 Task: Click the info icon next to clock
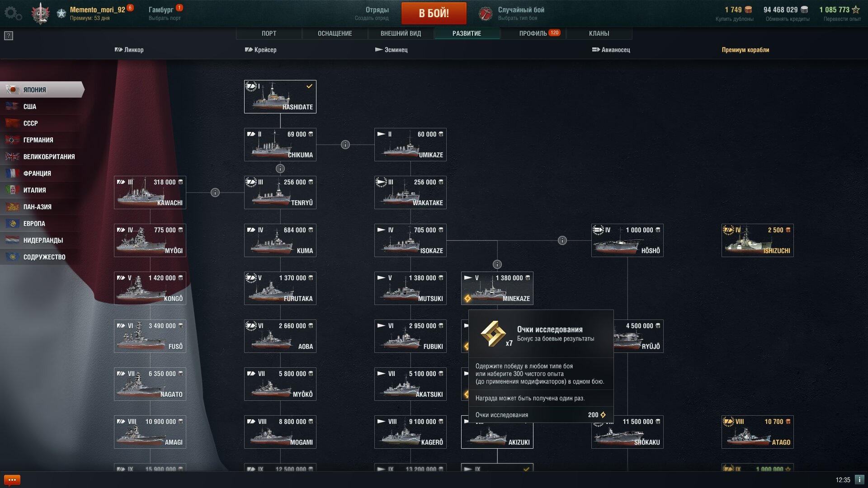tap(859, 479)
